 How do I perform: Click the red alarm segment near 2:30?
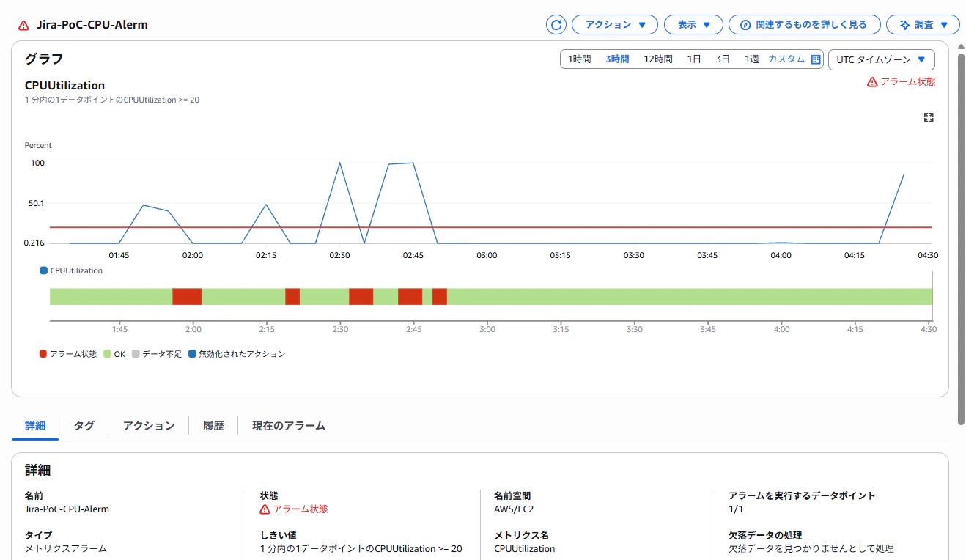tap(361, 297)
